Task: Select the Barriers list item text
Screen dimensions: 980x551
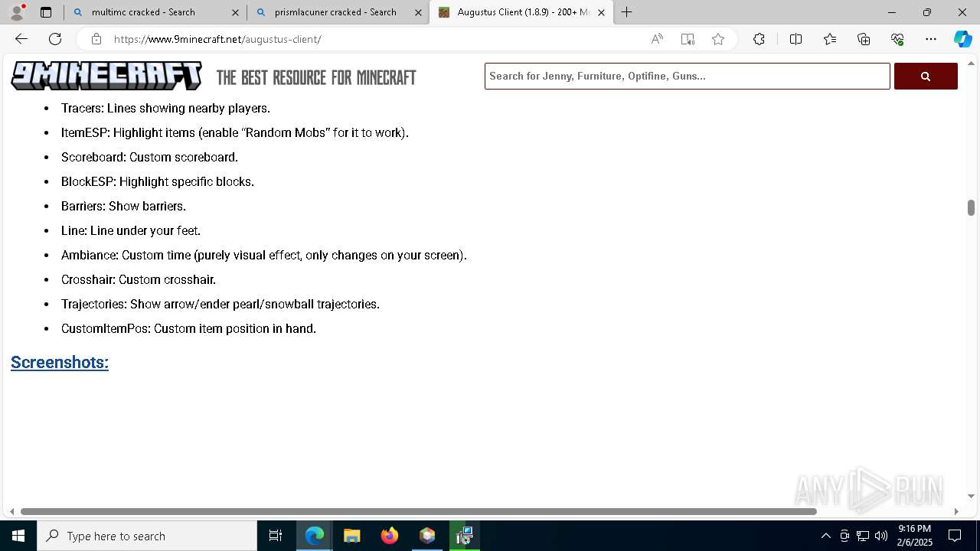Action: [x=123, y=206]
